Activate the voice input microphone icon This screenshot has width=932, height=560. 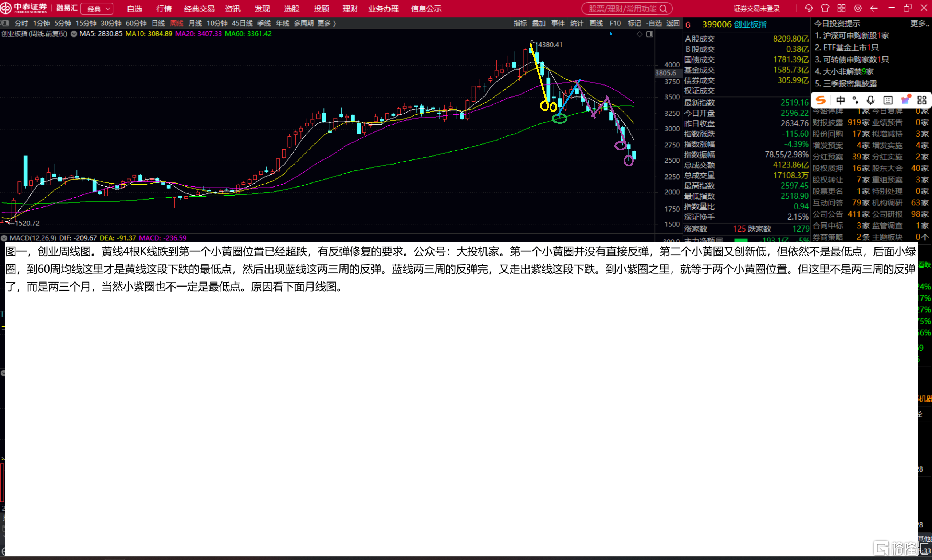click(870, 100)
